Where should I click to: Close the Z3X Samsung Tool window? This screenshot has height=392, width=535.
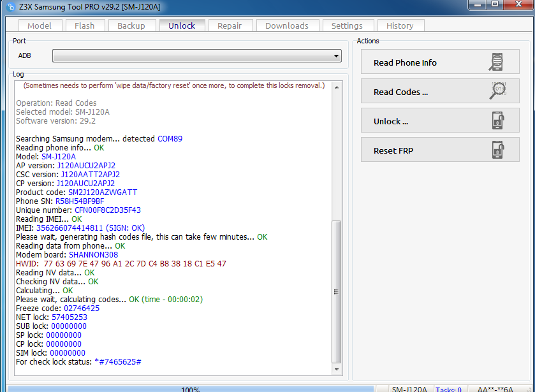[518, 4]
